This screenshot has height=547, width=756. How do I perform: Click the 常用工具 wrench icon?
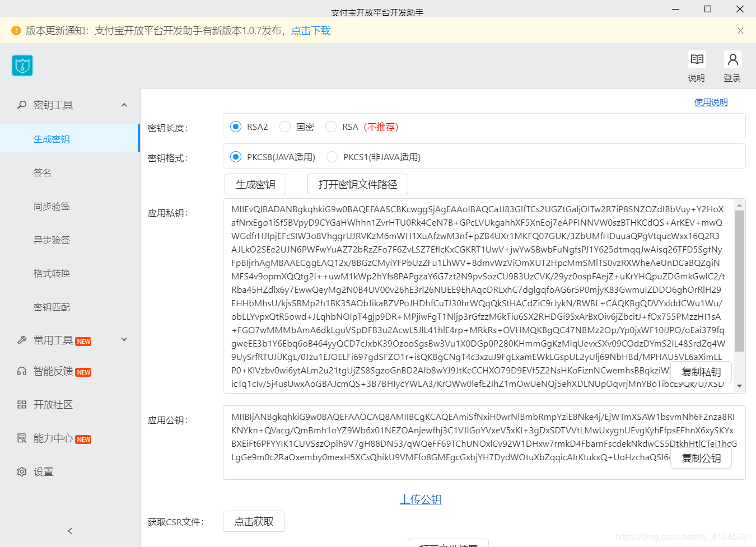pyautogui.click(x=22, y=340)
